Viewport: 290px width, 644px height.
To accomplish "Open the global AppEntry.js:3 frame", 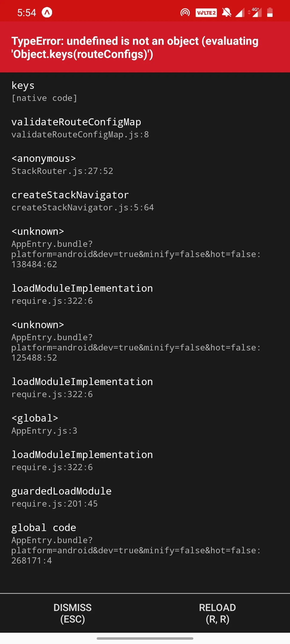I will 145,424.
